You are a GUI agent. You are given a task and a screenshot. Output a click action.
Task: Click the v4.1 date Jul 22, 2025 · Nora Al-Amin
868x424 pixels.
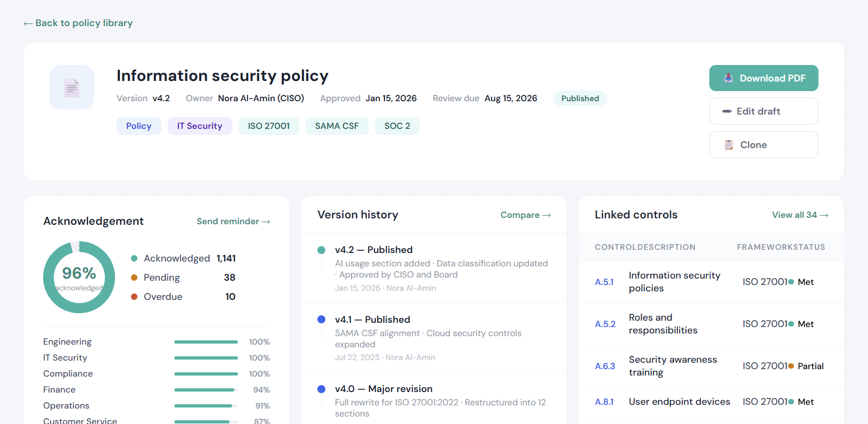click(x=385, y=357)
